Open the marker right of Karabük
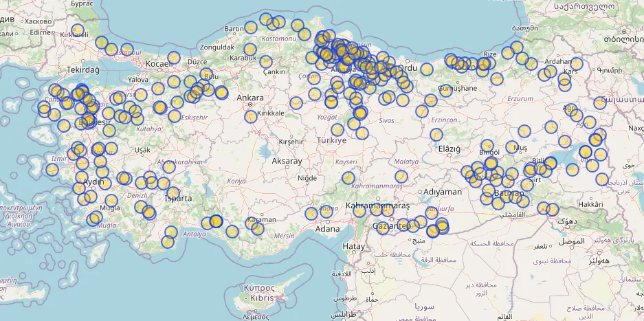The height and width of the screenshot is (321, 644). (x=266, y=62)
